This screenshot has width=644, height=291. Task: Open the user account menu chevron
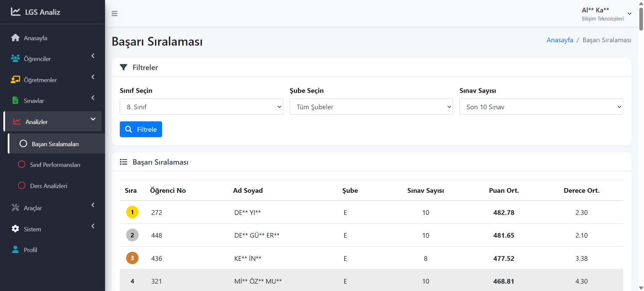630,14
